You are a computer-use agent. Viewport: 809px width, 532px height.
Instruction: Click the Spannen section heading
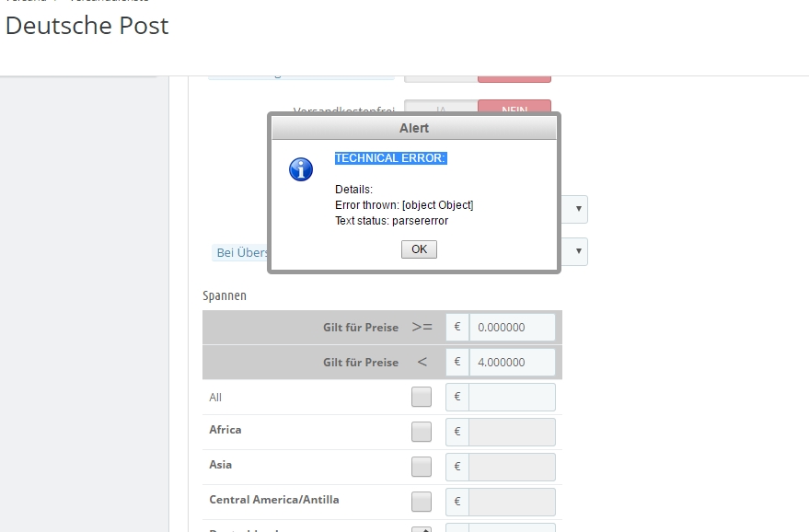pos(225,295)
